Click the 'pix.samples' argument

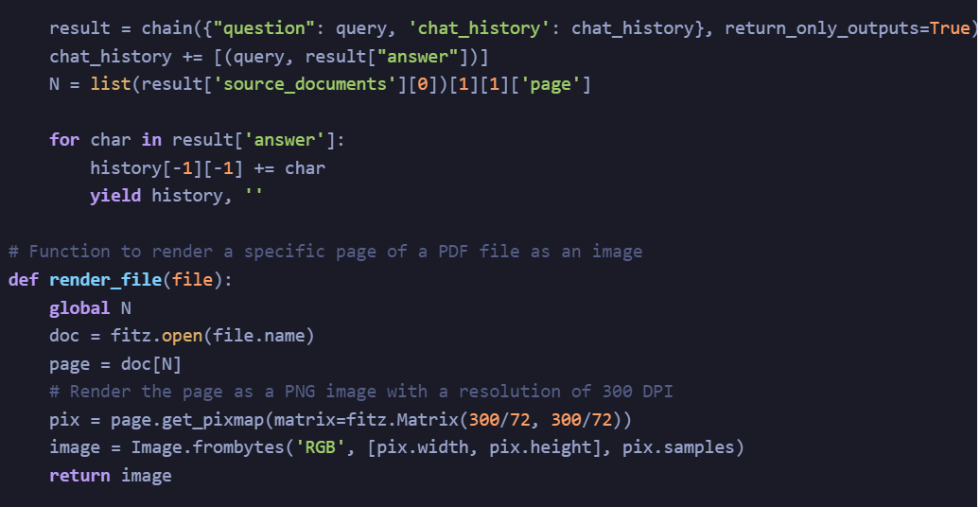[x=679, y=447]
